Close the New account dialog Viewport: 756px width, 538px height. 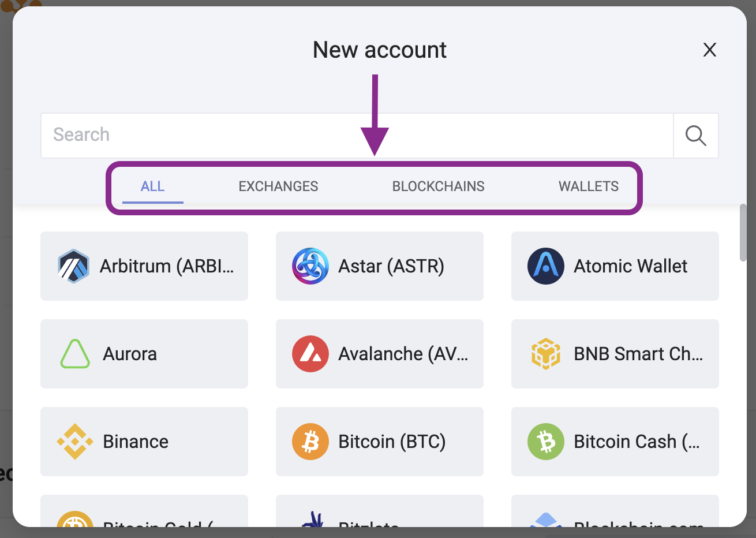(710, 50)
